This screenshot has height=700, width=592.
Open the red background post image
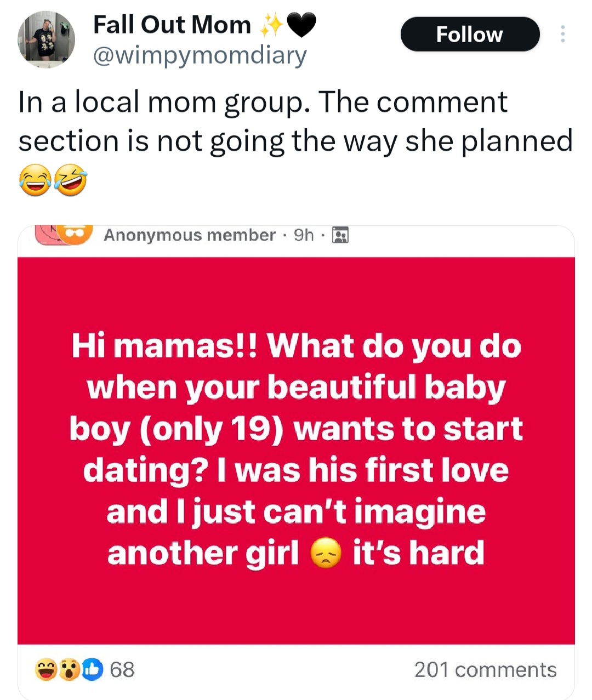296,449
